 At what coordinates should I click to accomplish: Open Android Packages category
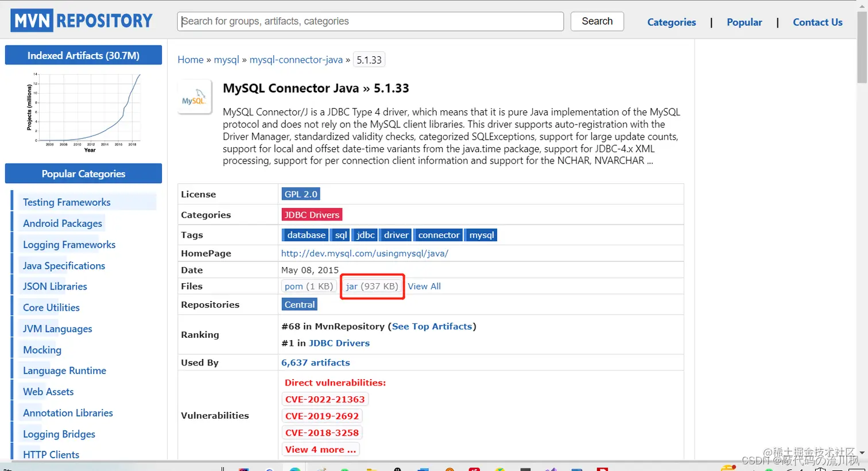(x=63, y=223)
